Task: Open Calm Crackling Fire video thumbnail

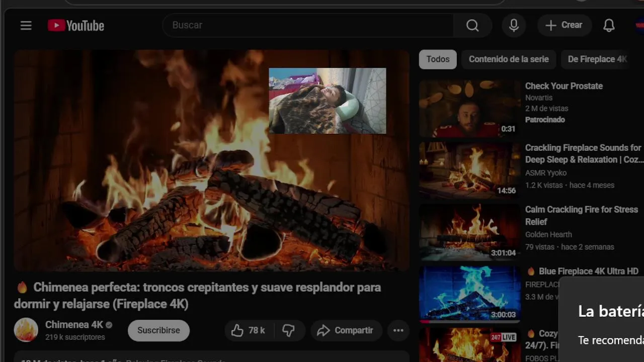Action: coord(469,232)
